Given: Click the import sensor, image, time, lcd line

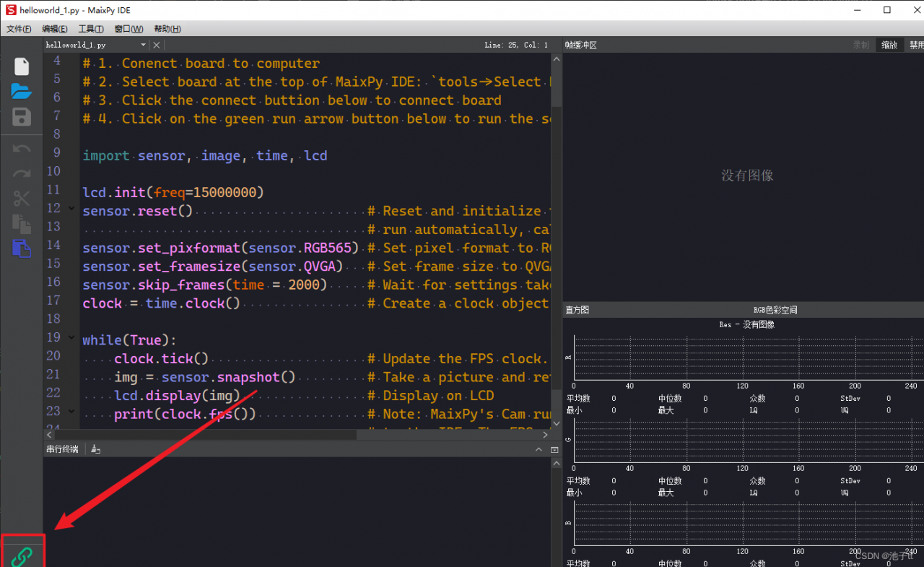Looking at the screenshot, I should click(205, 156).
